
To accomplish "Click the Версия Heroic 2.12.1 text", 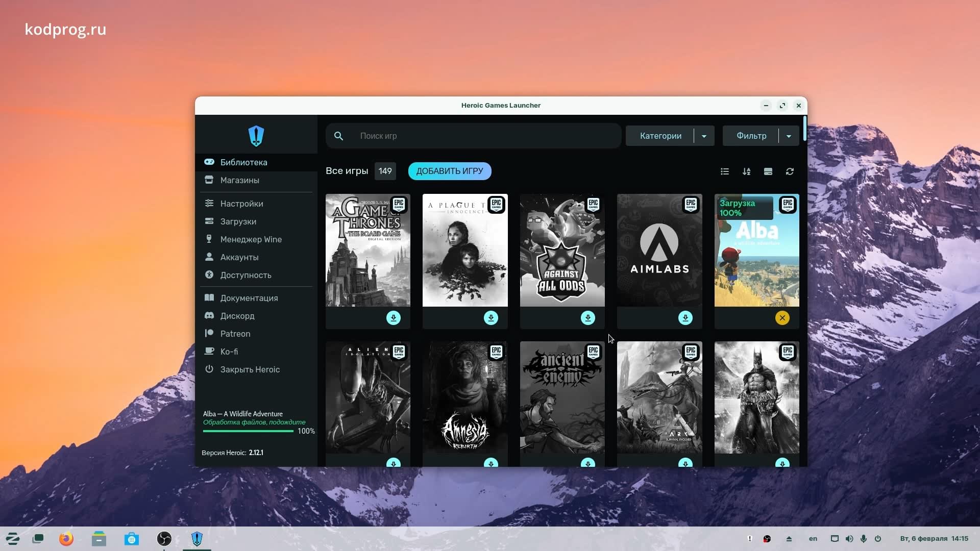I will click(x=232, y=453).
